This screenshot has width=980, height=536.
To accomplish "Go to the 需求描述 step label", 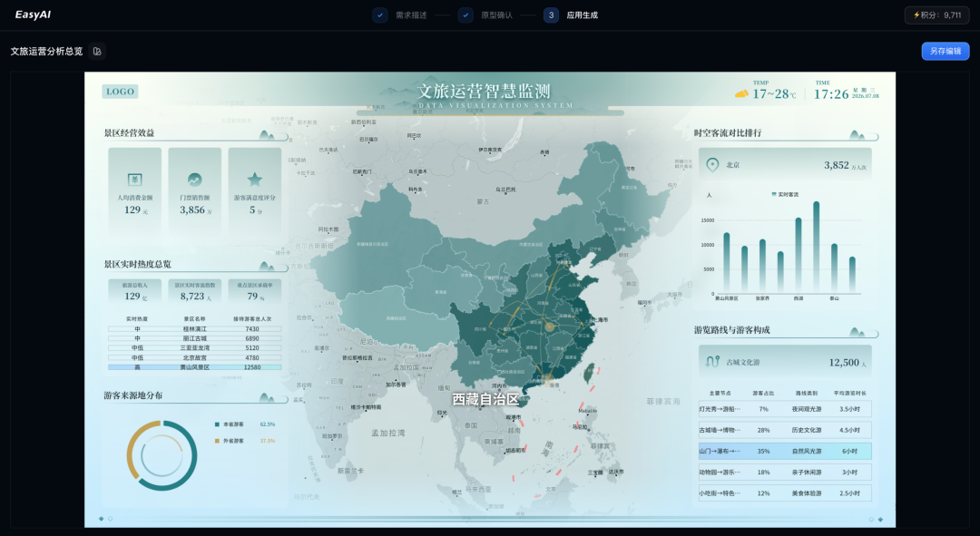I will pos(411,15).
